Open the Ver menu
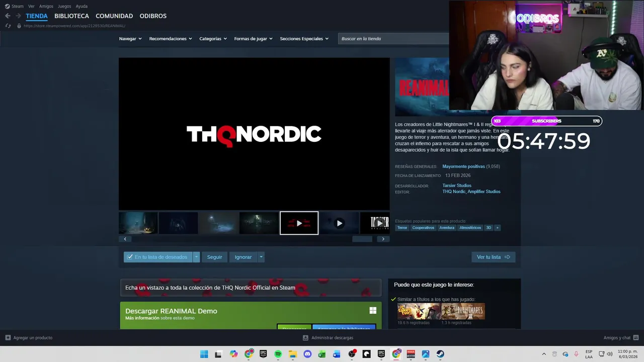644x362 pixels. pos(31,6)
